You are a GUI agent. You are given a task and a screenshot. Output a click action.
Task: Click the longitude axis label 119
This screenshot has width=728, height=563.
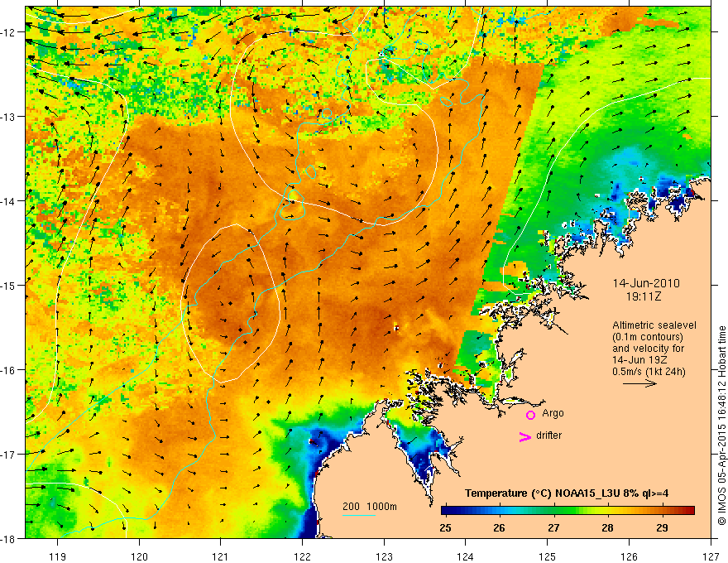pyautogui.click(x=58, y=556)
